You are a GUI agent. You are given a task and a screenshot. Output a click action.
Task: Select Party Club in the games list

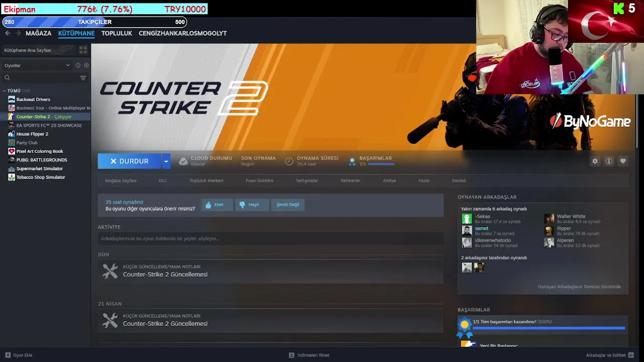(45, 143)
